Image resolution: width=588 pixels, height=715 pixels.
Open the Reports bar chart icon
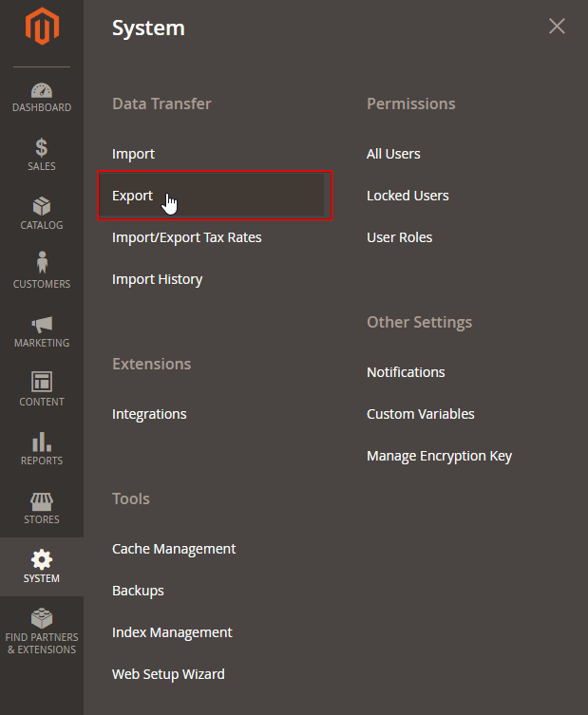[x=42, y=442]
